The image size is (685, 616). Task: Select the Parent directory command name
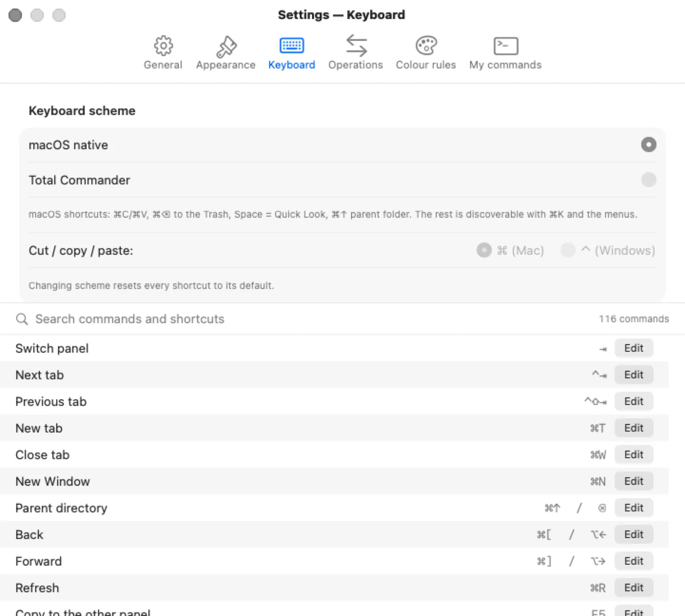[x=61, y=508]
